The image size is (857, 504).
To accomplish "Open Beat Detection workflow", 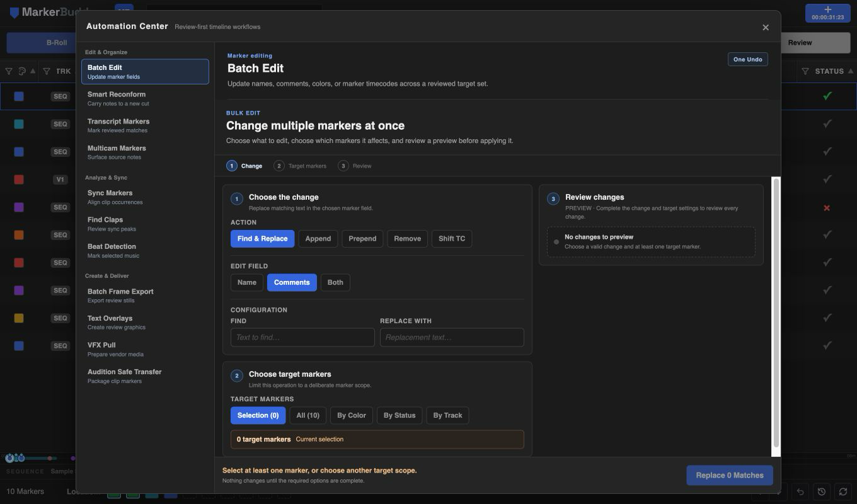I will point(145,251).
